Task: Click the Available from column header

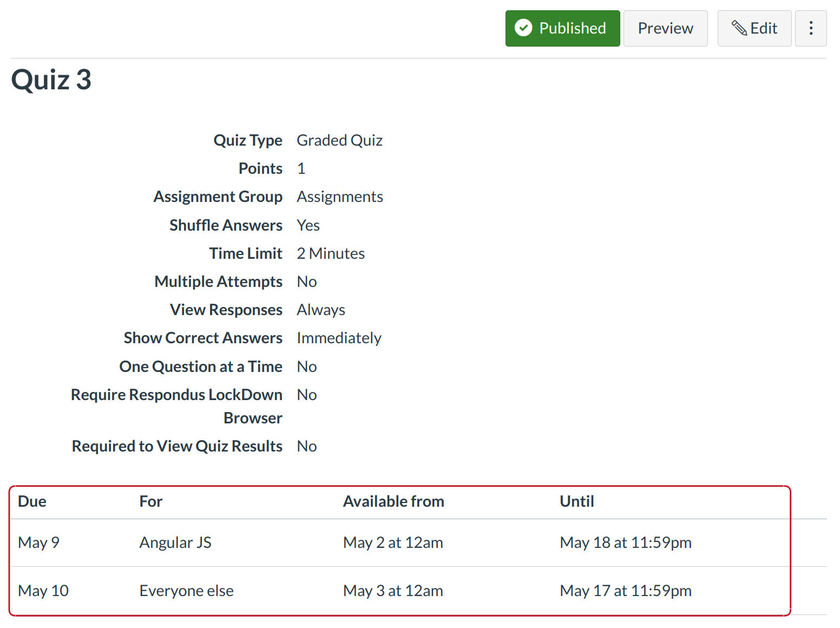Action: pos(393,501)
